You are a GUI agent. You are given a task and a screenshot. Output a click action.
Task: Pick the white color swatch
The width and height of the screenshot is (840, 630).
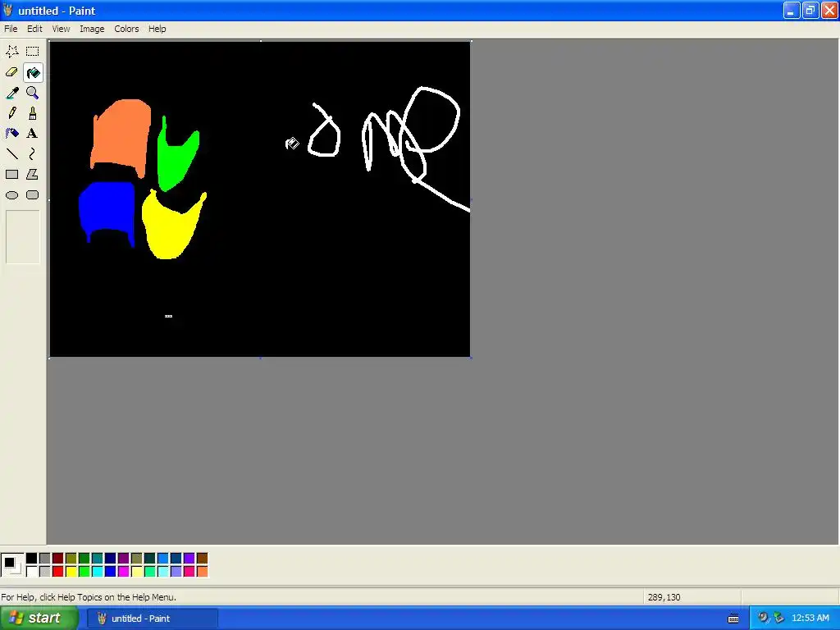pos(32,572)
